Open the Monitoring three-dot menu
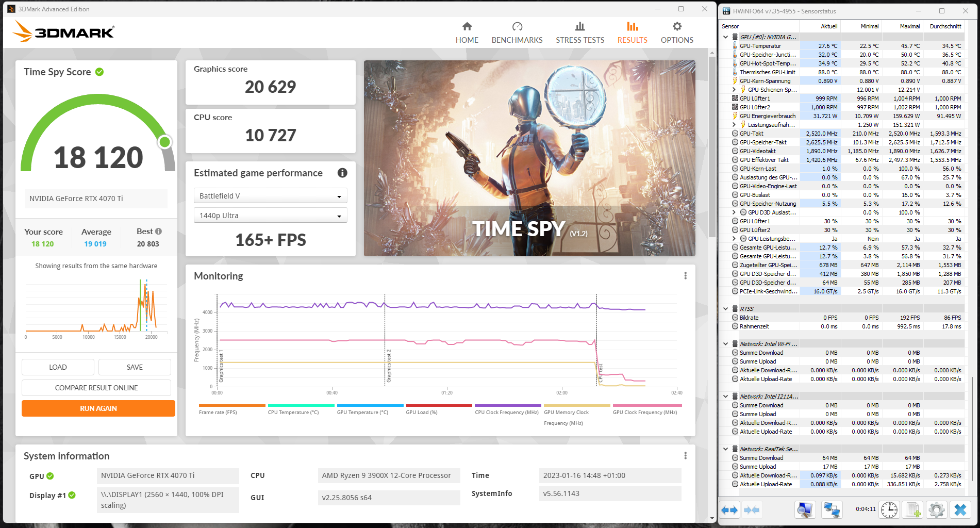Image resolution: width=980 pixels, height=528 pixels. [x=685, y=276]
